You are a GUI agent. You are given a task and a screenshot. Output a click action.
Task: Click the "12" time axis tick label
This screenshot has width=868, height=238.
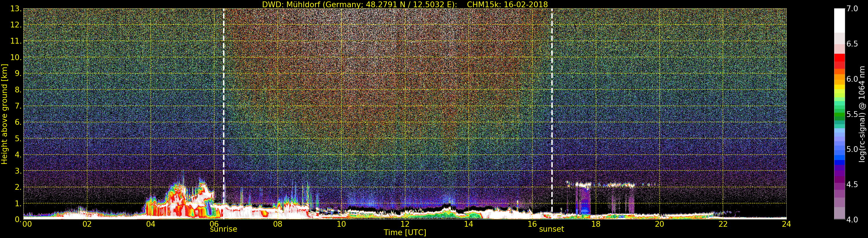(x=405, y=224)
